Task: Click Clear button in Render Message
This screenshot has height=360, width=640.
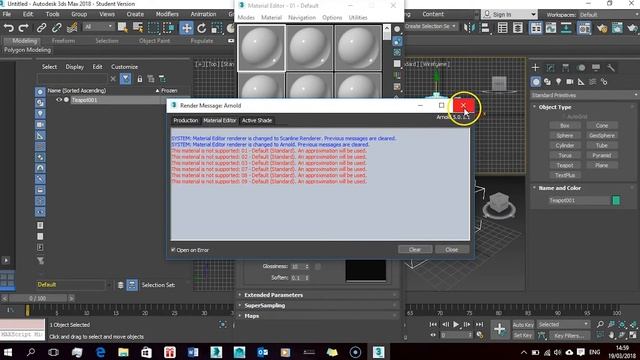Action: click(415, 249)
